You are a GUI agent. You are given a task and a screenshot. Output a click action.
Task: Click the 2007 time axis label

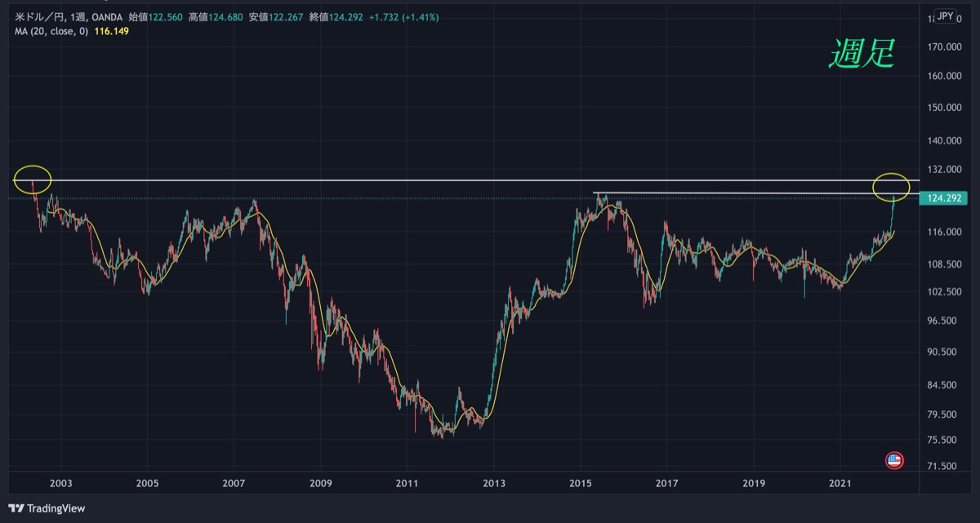tap(234, 483)
